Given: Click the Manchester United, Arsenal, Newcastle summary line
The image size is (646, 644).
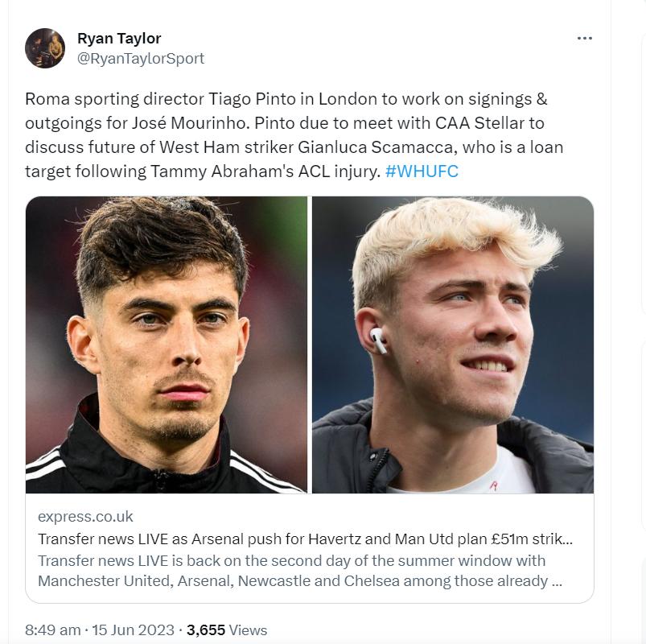Looking at the screenshot, I should (300, 581).
